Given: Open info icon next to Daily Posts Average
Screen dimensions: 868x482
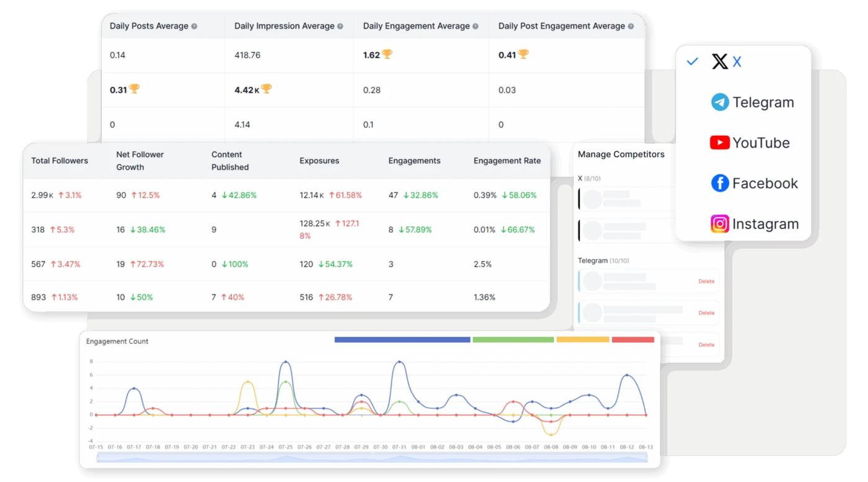Looking at the screenshot, I should coord(194,27).
